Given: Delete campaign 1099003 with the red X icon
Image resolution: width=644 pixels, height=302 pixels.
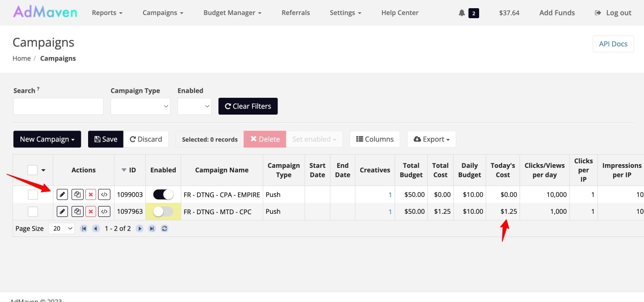Looking at the screenshot, I should [x=90, y=194].
